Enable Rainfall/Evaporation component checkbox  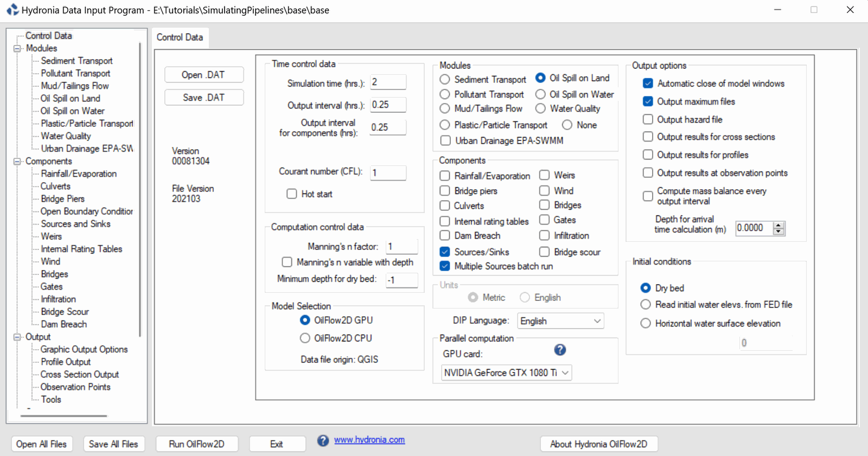[445, 176]
